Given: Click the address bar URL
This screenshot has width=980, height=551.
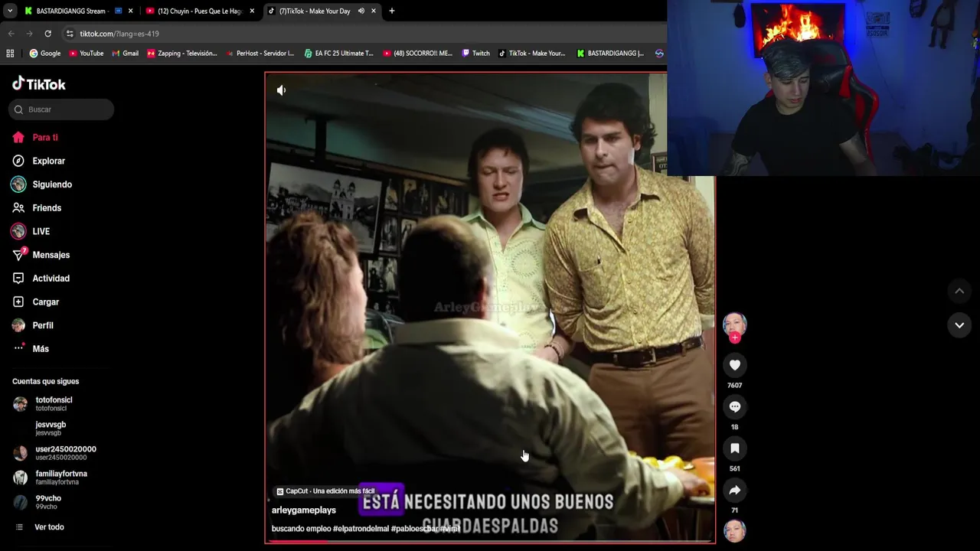Looking at the screenshot, I should tap(119, 34).
